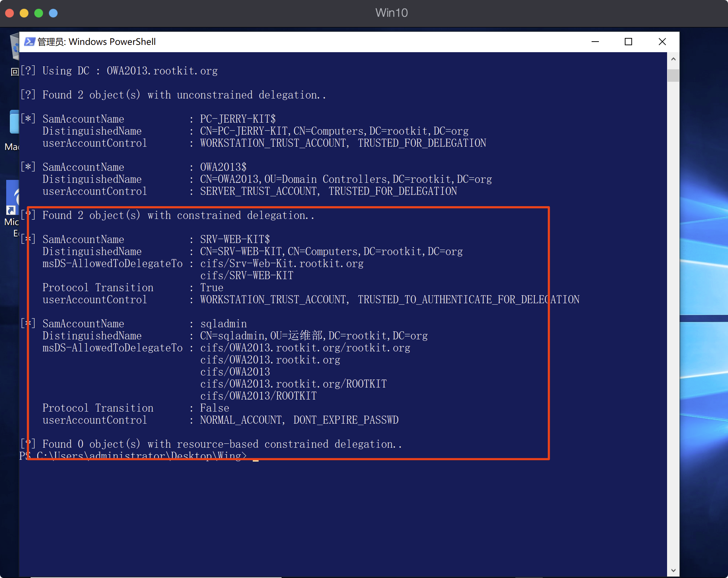Click the scrollbar down arrow
Image resolution: width=728 pixels, height=578 pixels.
[673, 570]
